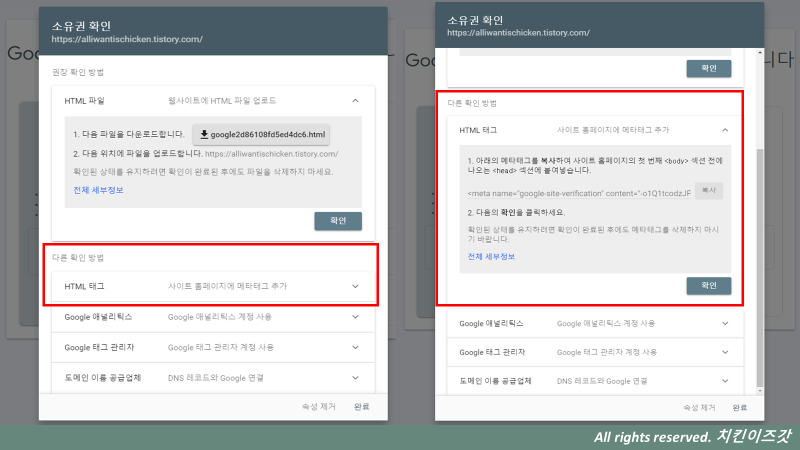This screenshot has width=800, height=450.
Task: Click 사이트 홈페이지에 메타태그 추가 text in left dialog
Action: (x=228, y=286)
